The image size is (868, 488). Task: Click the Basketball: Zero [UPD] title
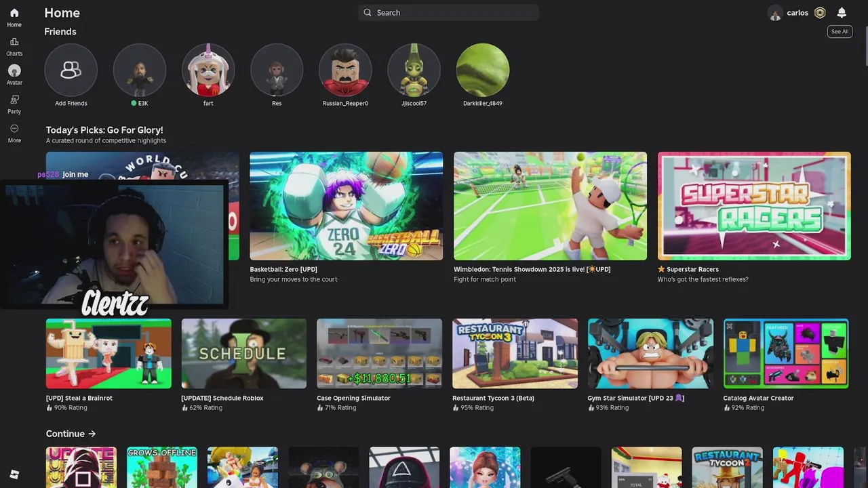point(283,269)
